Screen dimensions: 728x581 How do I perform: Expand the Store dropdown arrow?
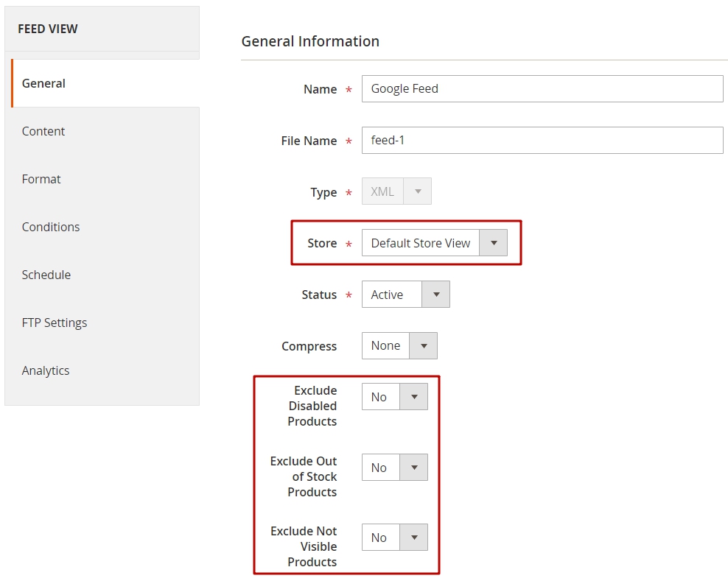tap(494, 243)
